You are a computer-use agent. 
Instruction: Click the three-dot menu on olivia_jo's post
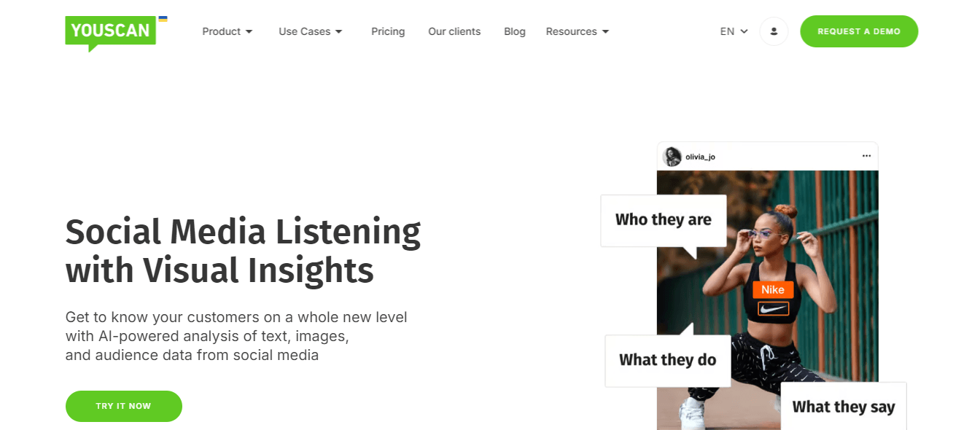866,155
